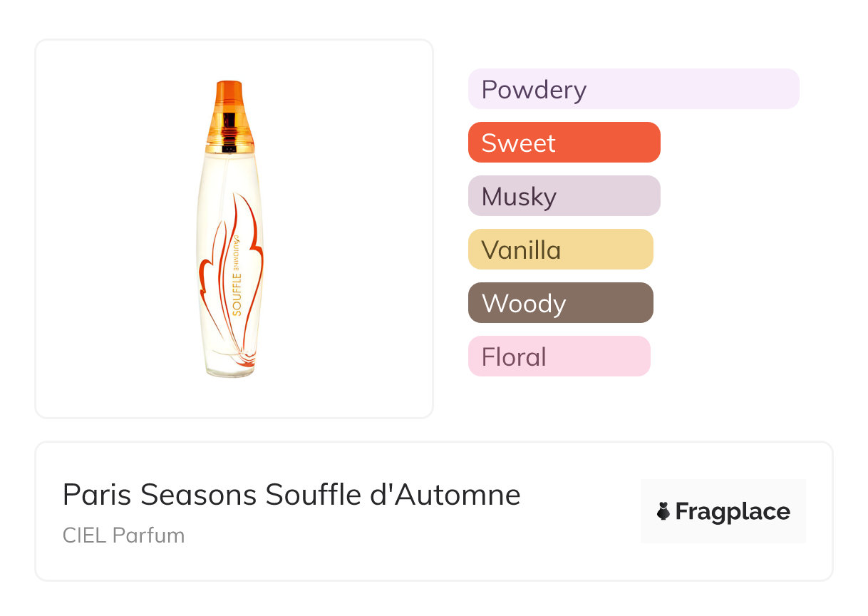Open the Fragplace wordmark link
Viewport: 868px width, 616px height.
pyautogui.click(x=732, y=511)
